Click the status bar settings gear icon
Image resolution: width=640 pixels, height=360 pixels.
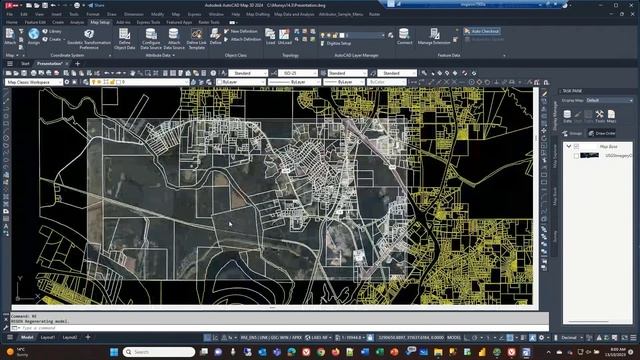[542, 338]
